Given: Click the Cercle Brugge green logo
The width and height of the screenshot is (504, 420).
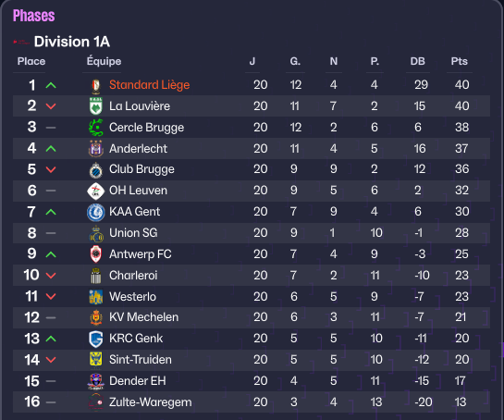Looking at the screenshot, I should tap(96, 128).
